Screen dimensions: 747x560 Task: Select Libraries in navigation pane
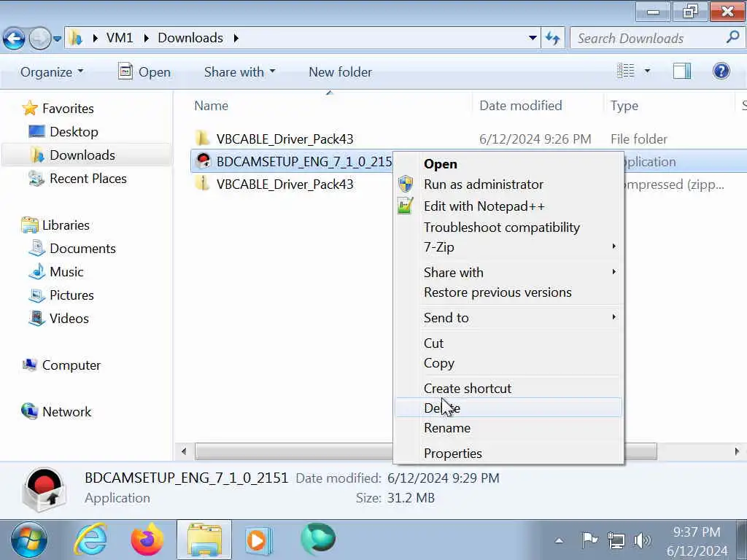click(x=55, y=225)
